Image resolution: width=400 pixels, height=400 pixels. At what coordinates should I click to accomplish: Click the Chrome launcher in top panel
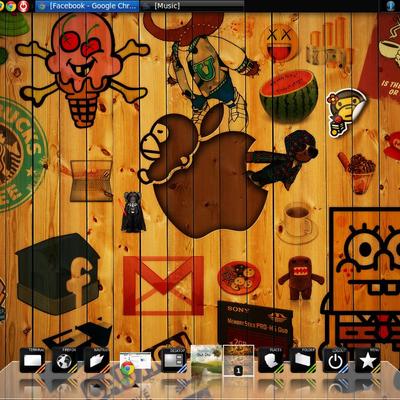click(11, 6)
